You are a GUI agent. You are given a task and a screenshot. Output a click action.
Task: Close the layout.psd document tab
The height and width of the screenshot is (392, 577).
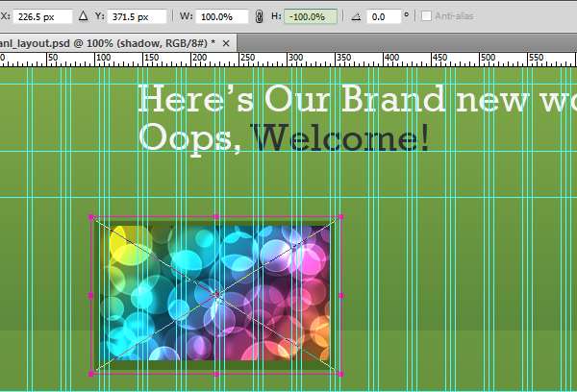[226, 44]
